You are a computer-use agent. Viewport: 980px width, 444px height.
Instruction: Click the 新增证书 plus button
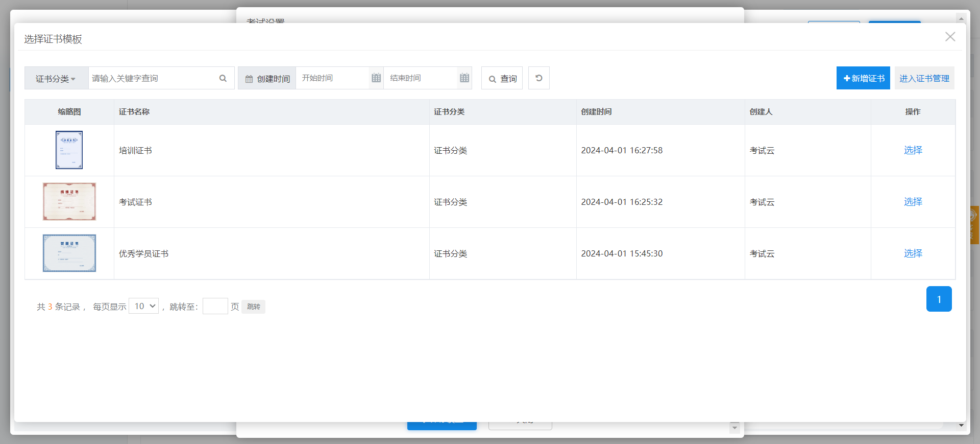(863, 78)
